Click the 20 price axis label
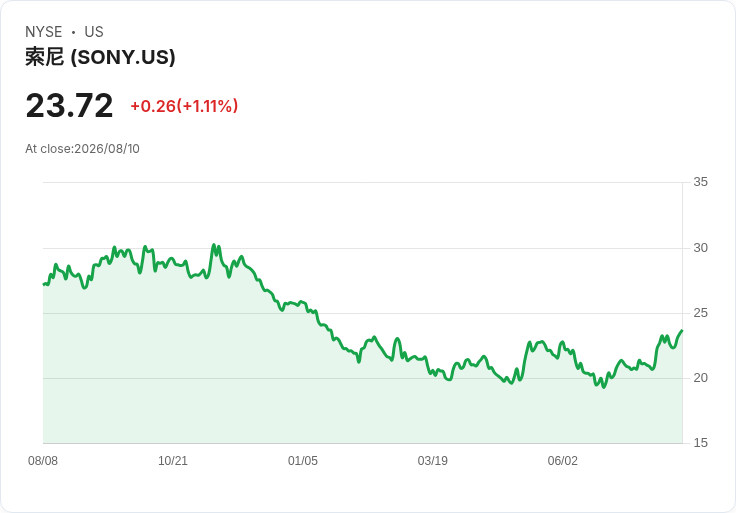Screen dimensions: 736x513 pyautogui.click(x=700, y=378)
